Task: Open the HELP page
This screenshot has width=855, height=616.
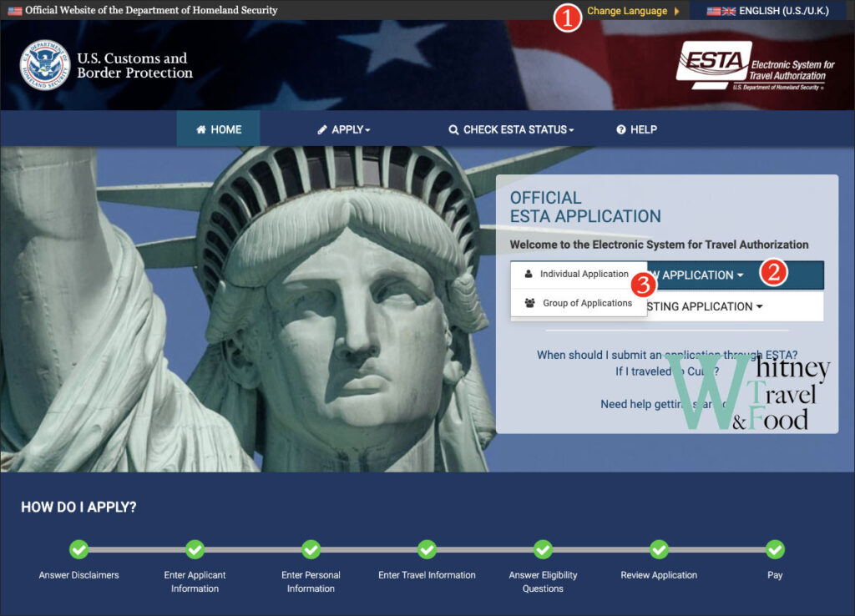Action: tap(637, 129)
